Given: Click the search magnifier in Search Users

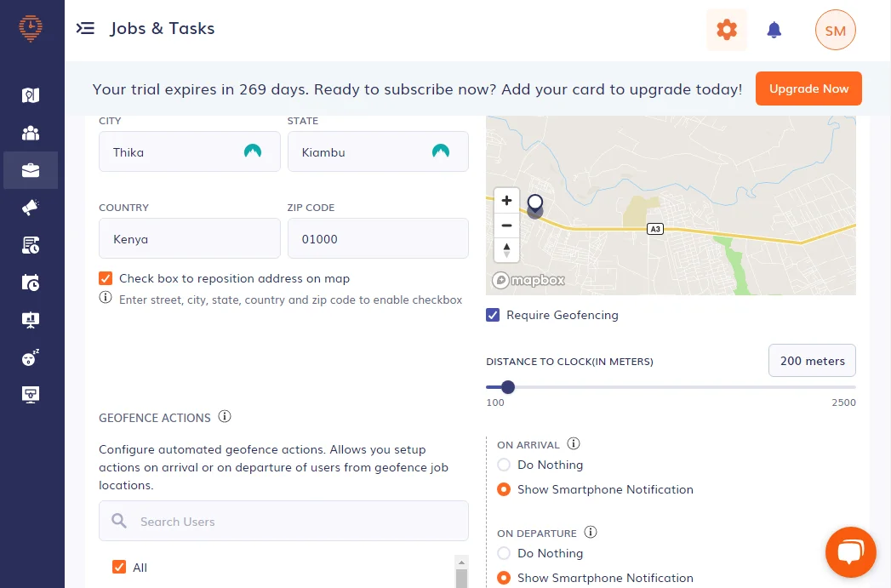Looking at the screenshot, I should pyautogui.click(x=119, y=521).
